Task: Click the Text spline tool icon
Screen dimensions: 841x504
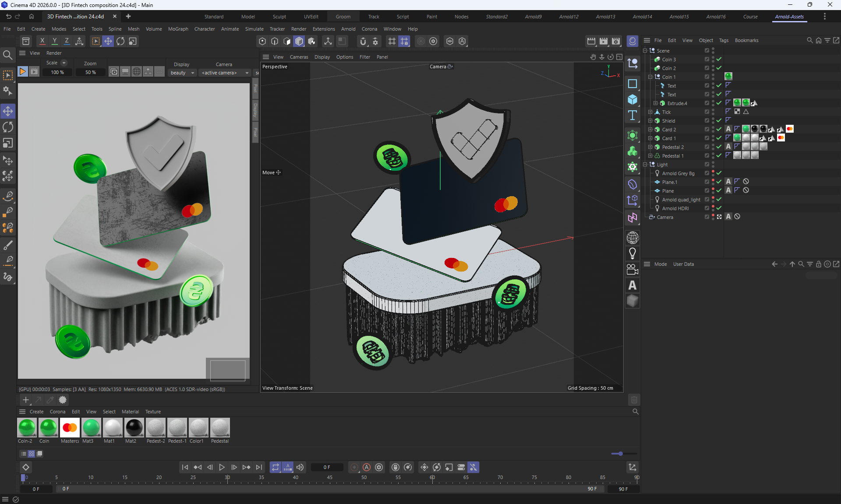Action: click(632, 116)
